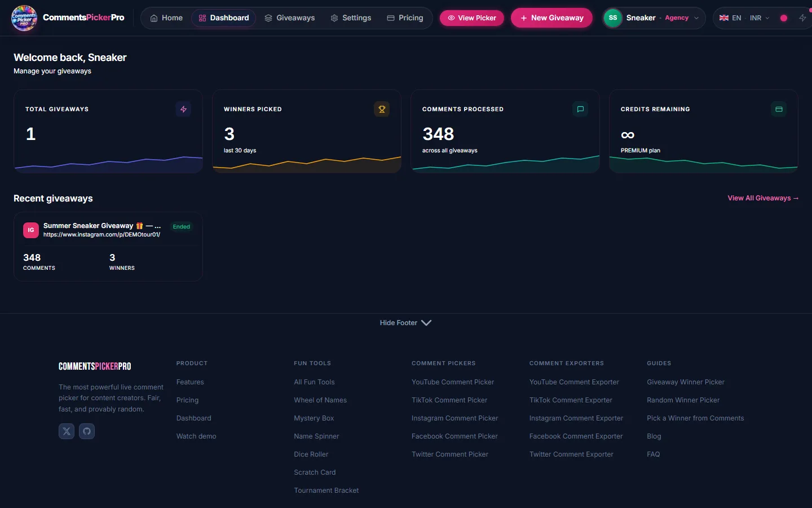Click the SS avatar in the header

(613, 17)
